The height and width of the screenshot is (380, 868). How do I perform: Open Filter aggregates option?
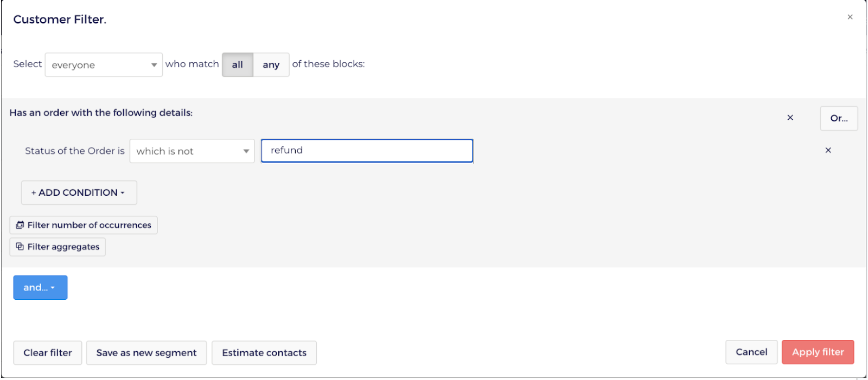click(58, 247)
